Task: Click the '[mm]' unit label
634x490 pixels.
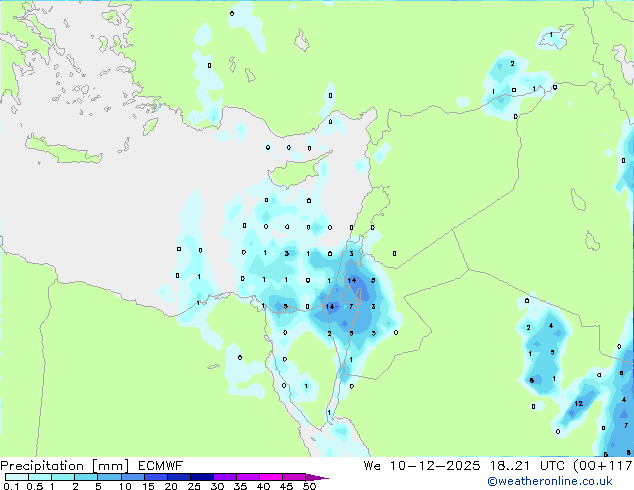Action: click(110, 466)
